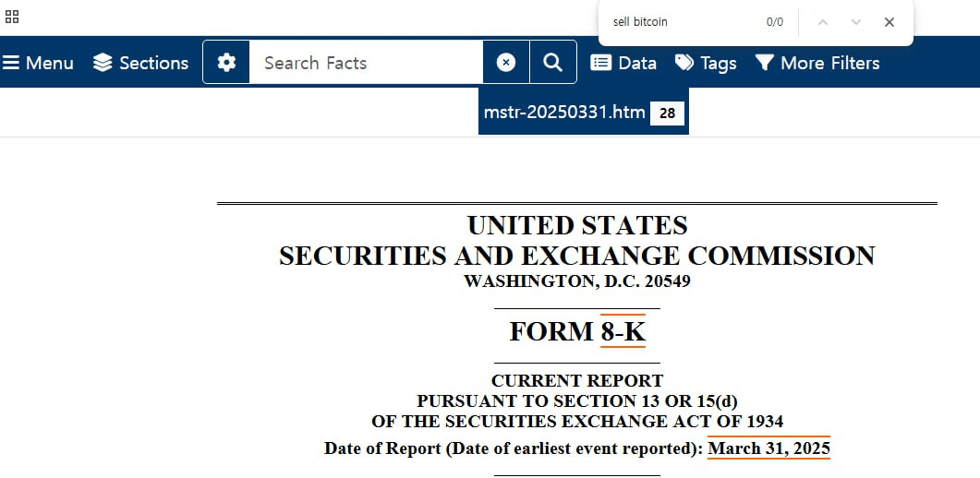Open the hamburger Menu
The width and height of the screenshot is (980, 478).
[39, 63]
